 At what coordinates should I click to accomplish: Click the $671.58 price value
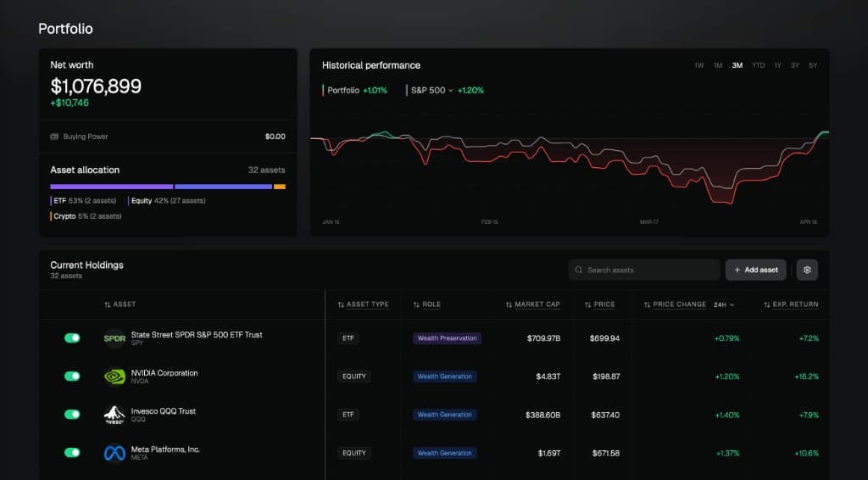[x=605, y=453]
